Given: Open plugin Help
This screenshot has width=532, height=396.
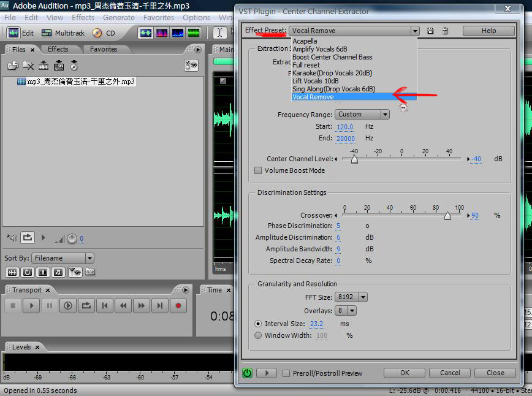Looking at the screenshot, I should point(488,31).
